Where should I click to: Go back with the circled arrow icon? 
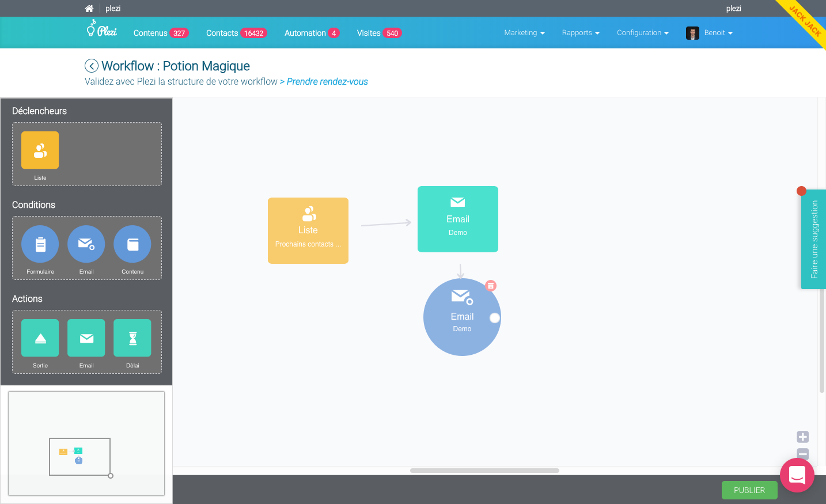tap(92, 66)
